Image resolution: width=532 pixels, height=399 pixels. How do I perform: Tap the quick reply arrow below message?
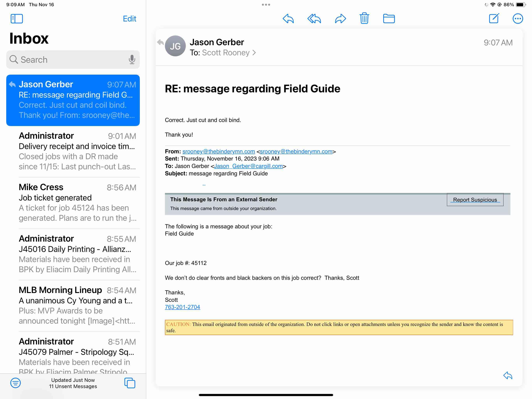(508, 375)
